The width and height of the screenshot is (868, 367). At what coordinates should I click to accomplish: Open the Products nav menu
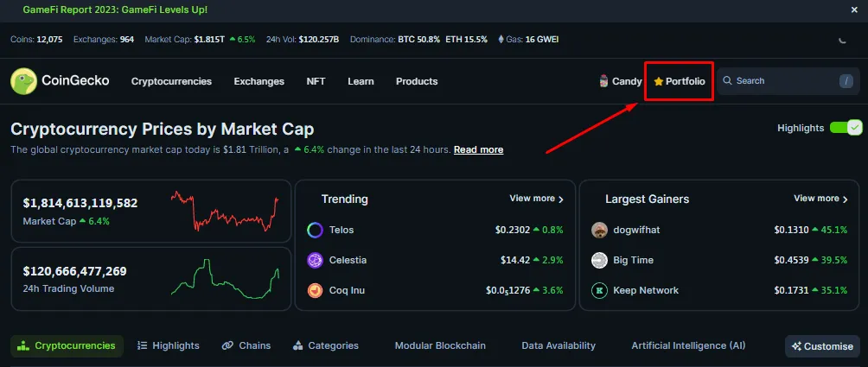[x=417, y=81]
